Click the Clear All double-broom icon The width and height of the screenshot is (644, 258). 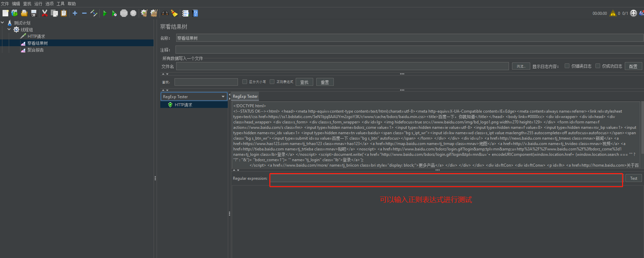tap(154, 13)
